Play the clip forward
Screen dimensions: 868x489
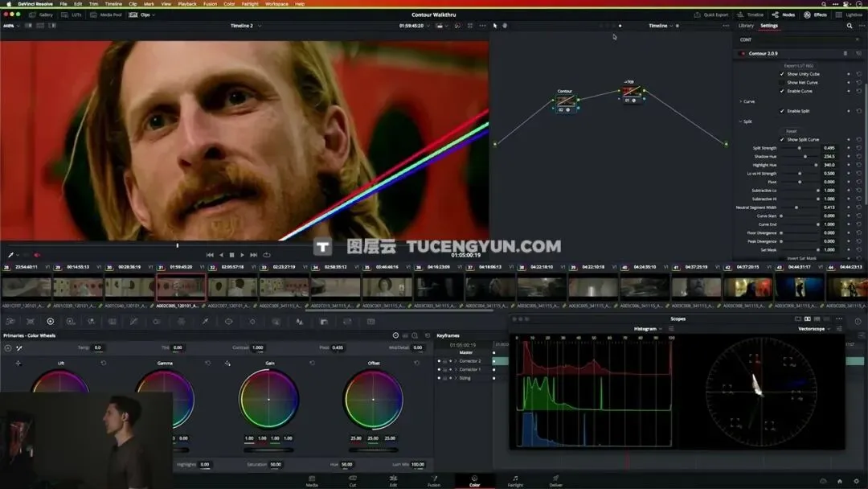(242, 255)
